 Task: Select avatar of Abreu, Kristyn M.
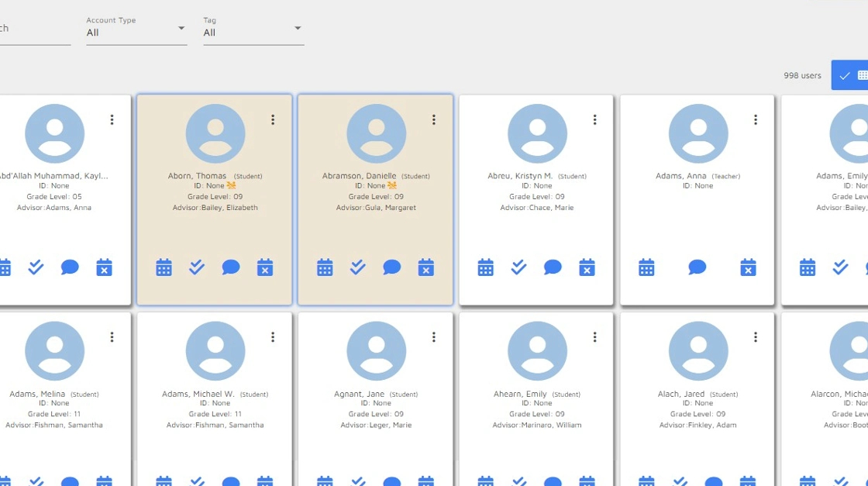[x=538, y=133]
